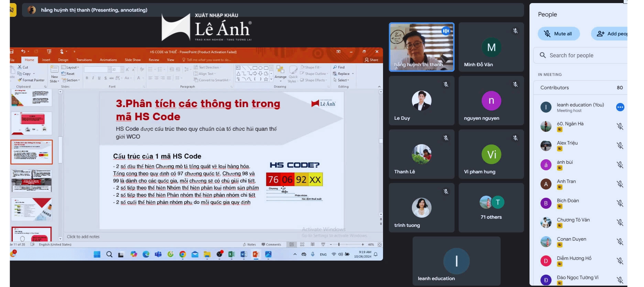The width and height of the screenshot is (644, 287).
Task: Switch to the Design ribbon tab
Action: [x=63, y=60]
